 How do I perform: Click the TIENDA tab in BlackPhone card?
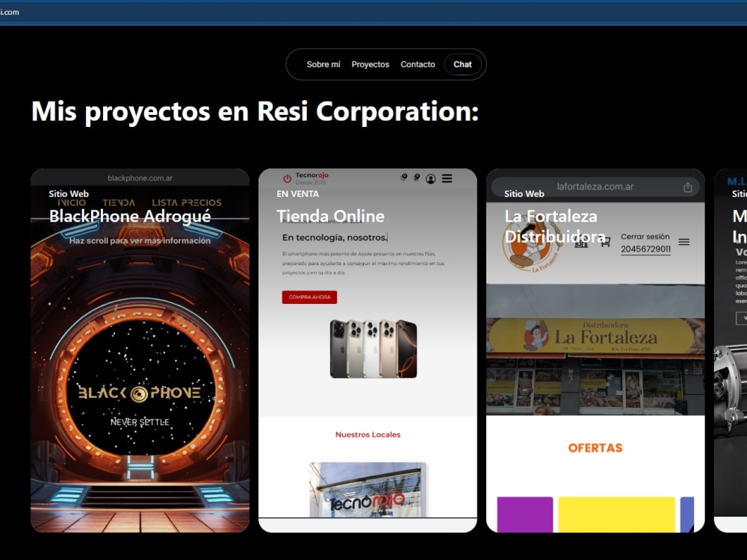[119, 202]
